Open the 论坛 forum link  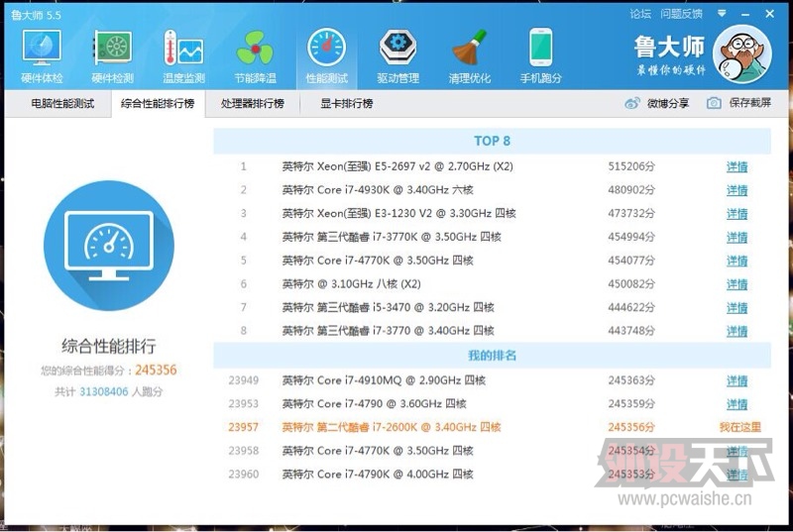click(x=640, y=14)
